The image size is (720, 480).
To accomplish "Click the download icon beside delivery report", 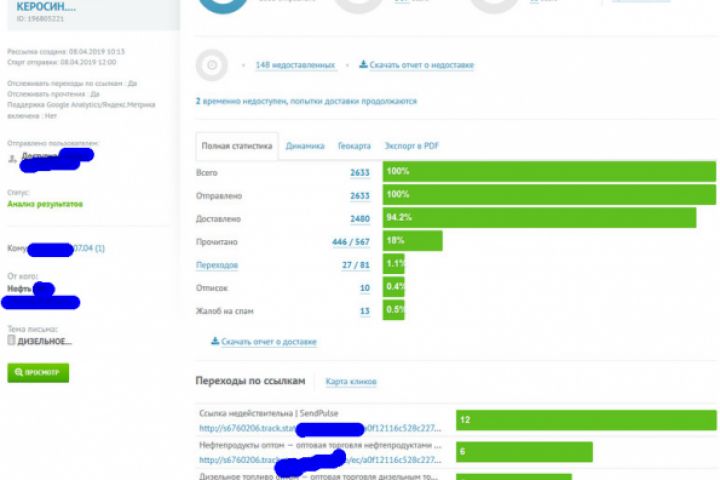I will (x=215, y=341).
